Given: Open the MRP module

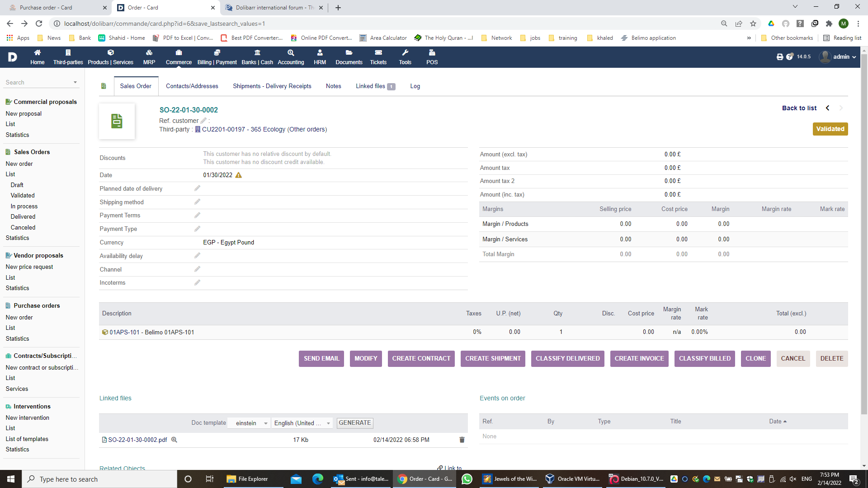Looking at the screenshot, I should [x=149, y=57].
